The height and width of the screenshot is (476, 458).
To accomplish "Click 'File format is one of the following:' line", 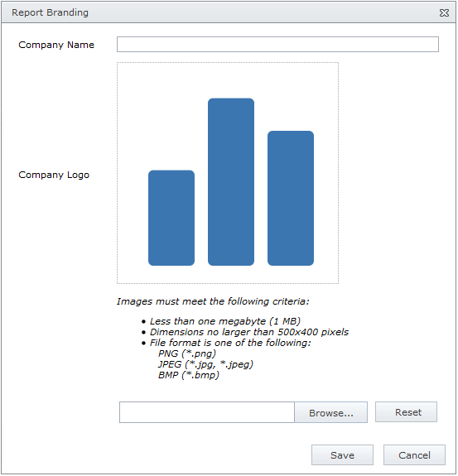I will pos(230,343).
